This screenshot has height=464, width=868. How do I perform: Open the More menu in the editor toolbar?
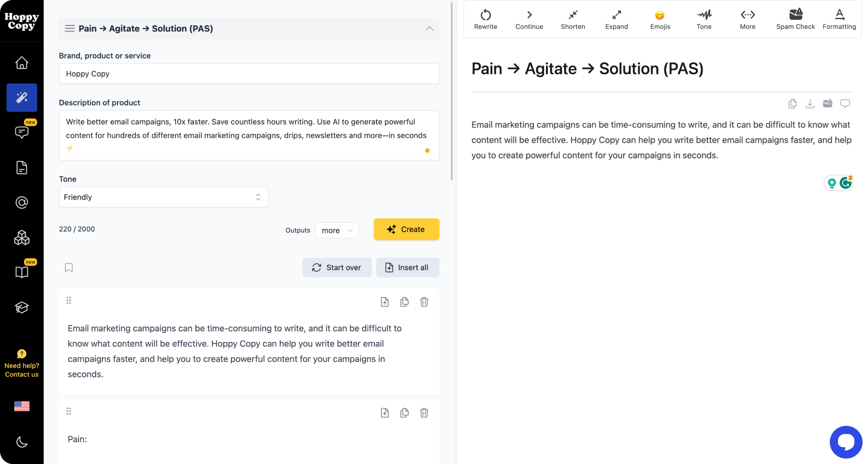pyautogui.click(x=747, y=19)
